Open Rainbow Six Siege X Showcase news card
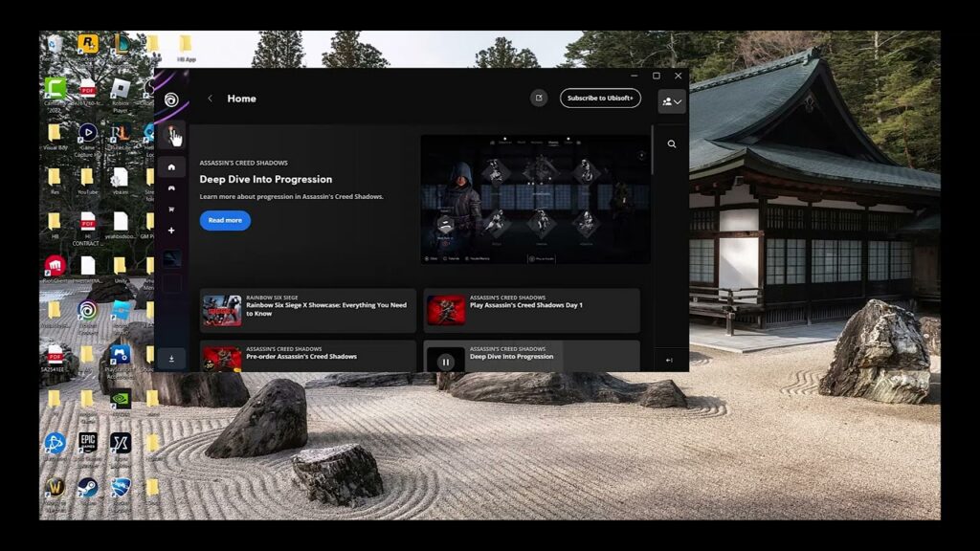Image resolution: width=980 pixels, height=551 pixels. coord(308,311)
